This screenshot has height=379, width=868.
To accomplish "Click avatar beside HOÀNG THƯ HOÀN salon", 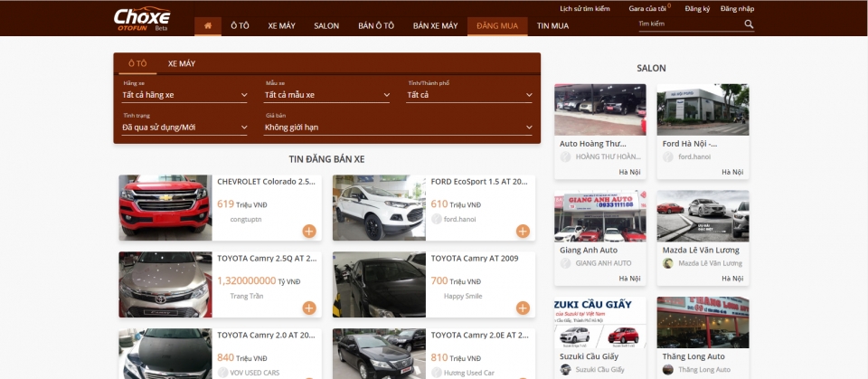I will tap(565, 156).
